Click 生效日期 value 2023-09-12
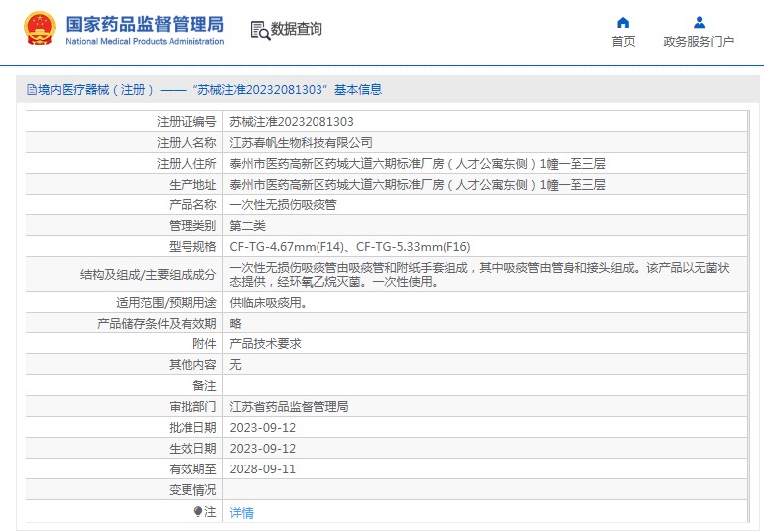Viewport: 764px width, 532px height. click(263, 449)
